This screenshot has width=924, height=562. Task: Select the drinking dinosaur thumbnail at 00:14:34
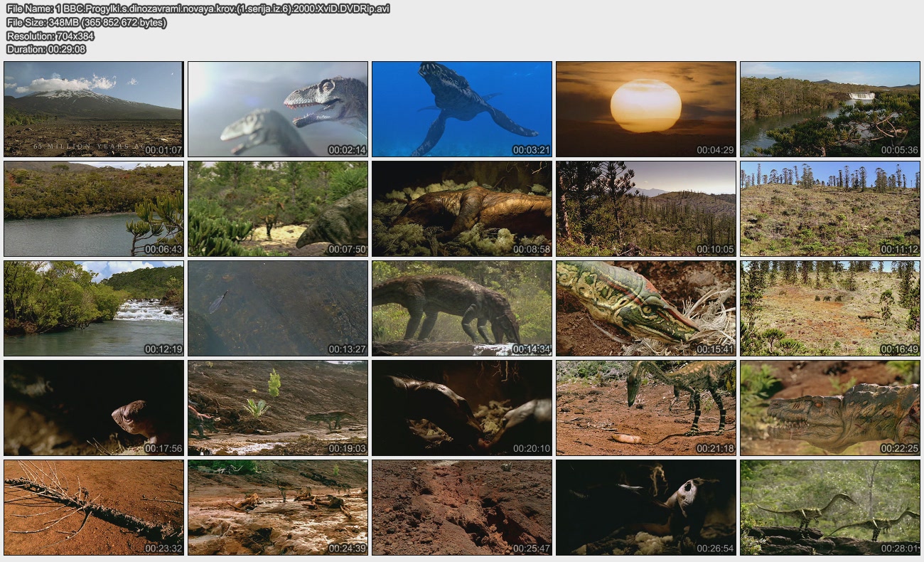pos(461,308)
